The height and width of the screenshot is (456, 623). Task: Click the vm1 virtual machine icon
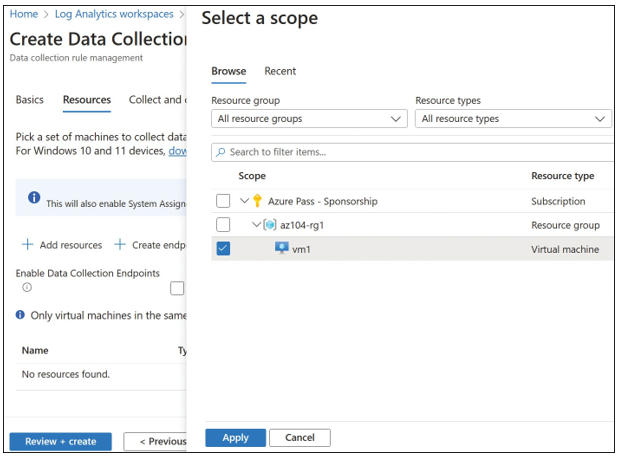click(x=282, y=249)
